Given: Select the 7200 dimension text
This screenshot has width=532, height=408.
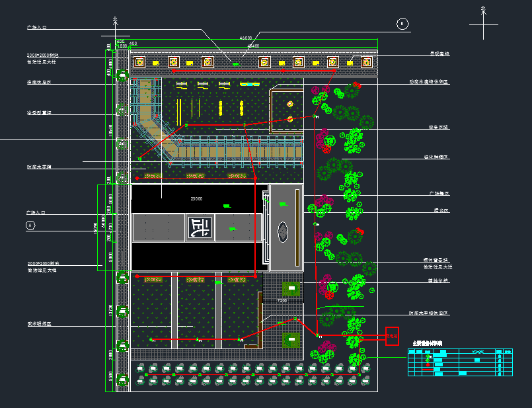Looking at the screenshot, I should pyautogui.click(x=282, y=300).
